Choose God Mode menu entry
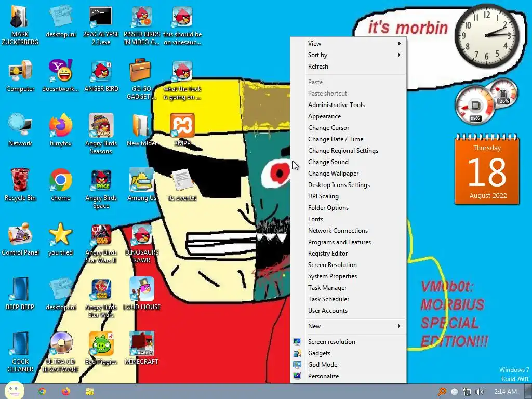The width and height of the screenshot is (532, 399). point(349,364)
